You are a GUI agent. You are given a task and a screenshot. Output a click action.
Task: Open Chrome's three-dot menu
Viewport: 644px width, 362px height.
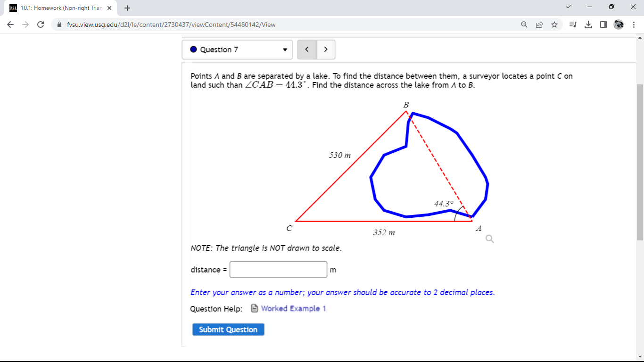pyautogui.click(x=634, y=24)
